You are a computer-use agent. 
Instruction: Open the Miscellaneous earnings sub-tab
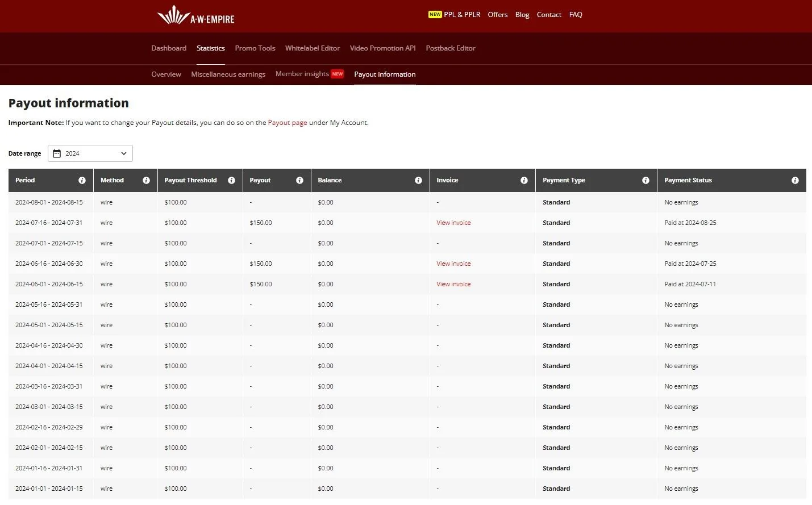point(228,74)
